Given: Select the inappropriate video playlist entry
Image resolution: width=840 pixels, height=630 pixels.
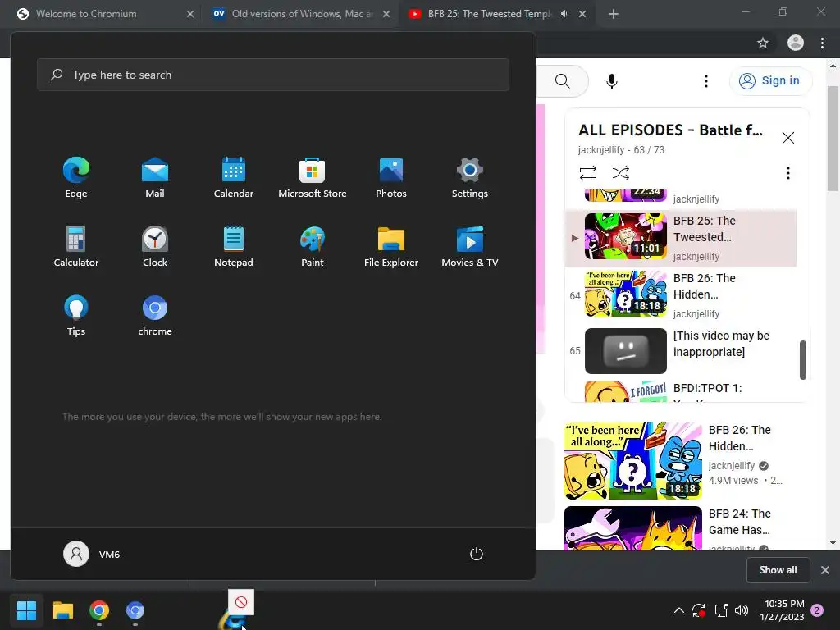Looking at the screenshot, I should [681, 351].
